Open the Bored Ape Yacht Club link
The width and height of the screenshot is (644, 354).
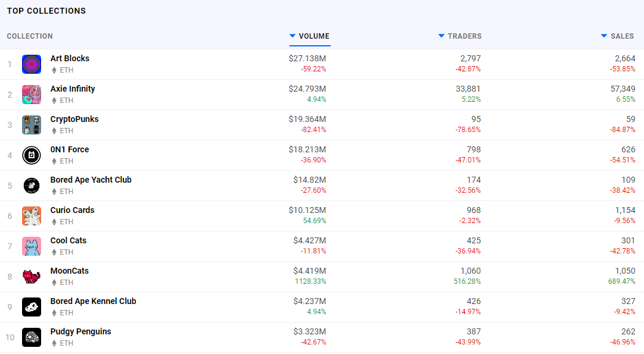91,180
